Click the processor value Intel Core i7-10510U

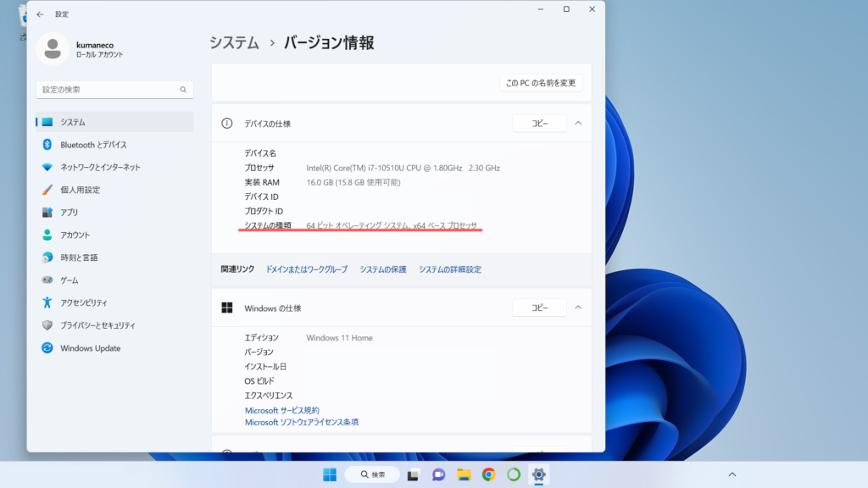pyautogui.click(x=403, y=168)
